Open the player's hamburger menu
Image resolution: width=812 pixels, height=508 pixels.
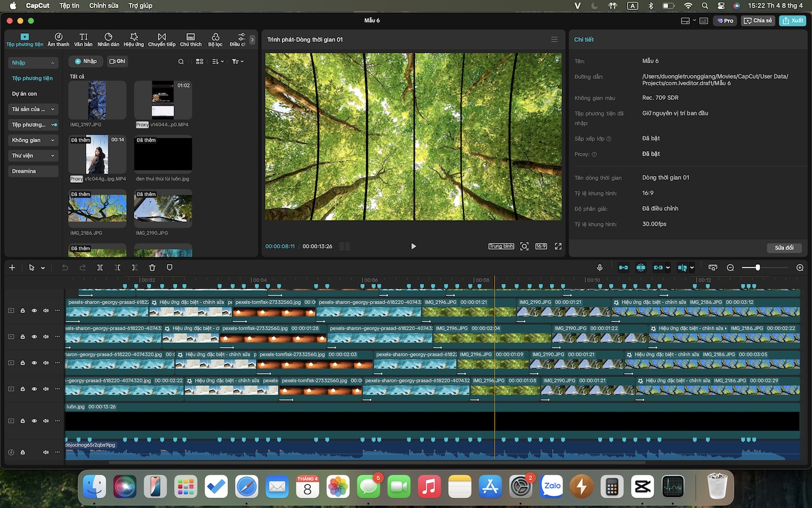click(554, 39)
